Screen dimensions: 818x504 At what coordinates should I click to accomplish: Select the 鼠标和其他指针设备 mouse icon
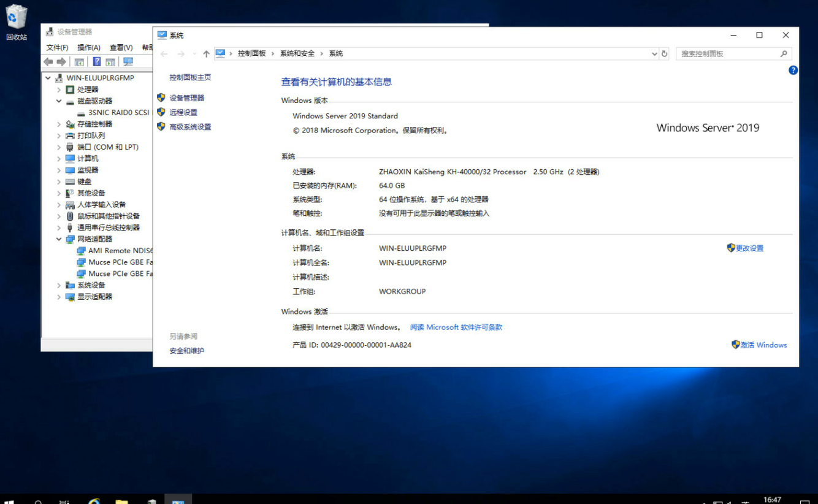[x=70, y=216]
